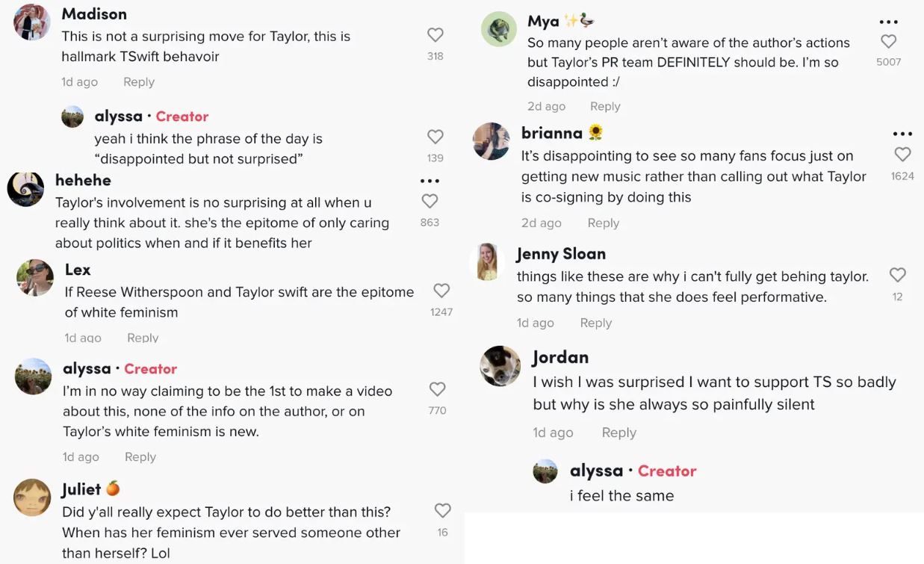This screenshot has width=924, height=564.
Task: Heart alyssa's reply with 139 likes
Action: tap(435, 137)
